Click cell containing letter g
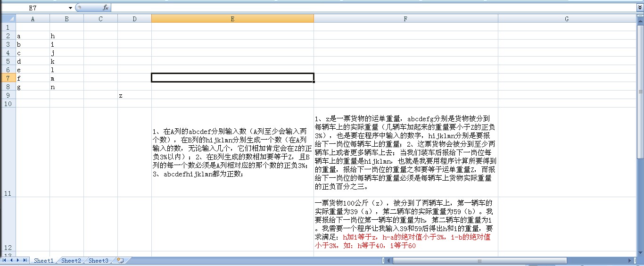 33,87
